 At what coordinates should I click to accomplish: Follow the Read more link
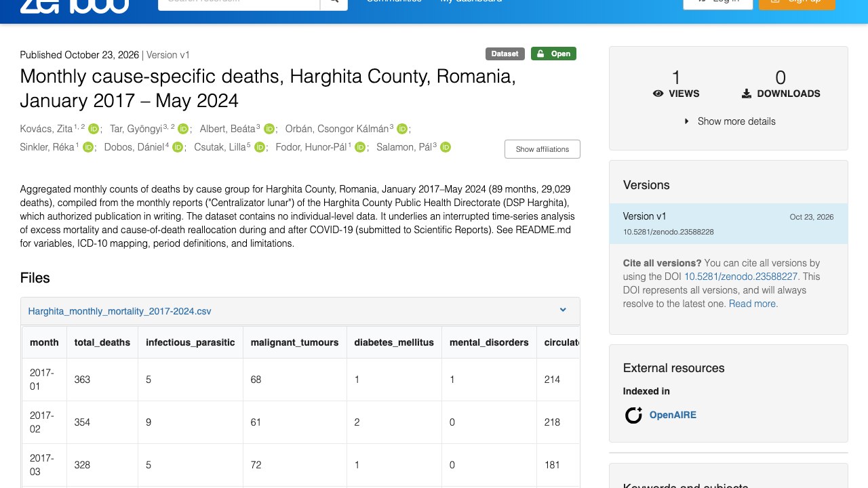(x=753, y=304)
